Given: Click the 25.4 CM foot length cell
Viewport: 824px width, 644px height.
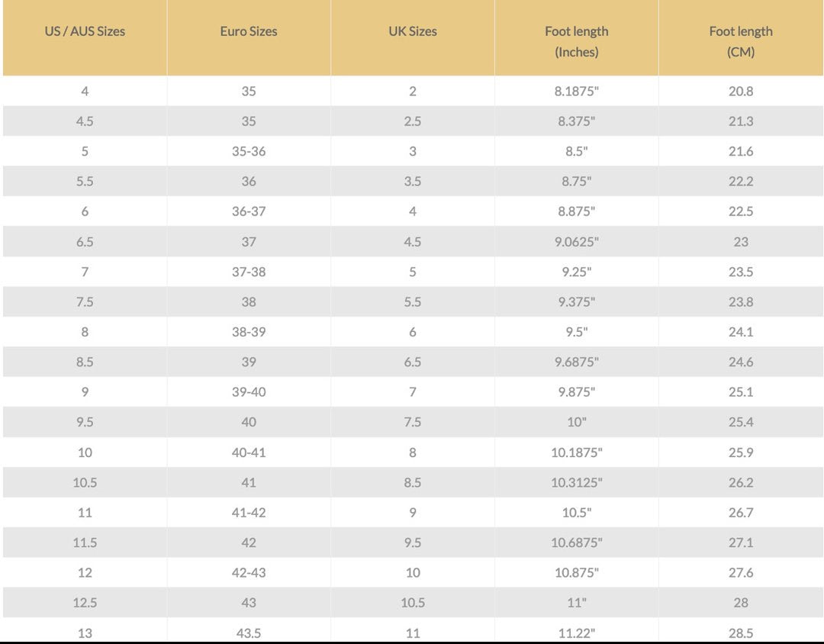Looking at the screenshot, I should [741, 422].
